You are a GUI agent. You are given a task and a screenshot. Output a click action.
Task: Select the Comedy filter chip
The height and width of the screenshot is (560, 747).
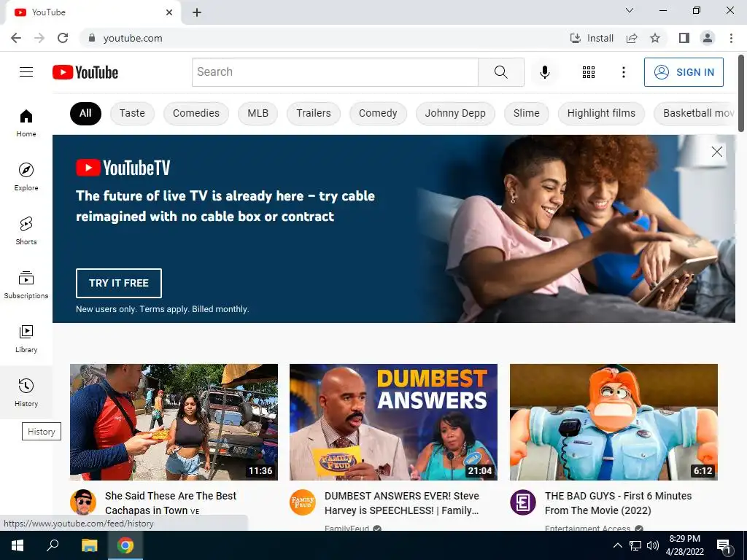click(378, 113)
